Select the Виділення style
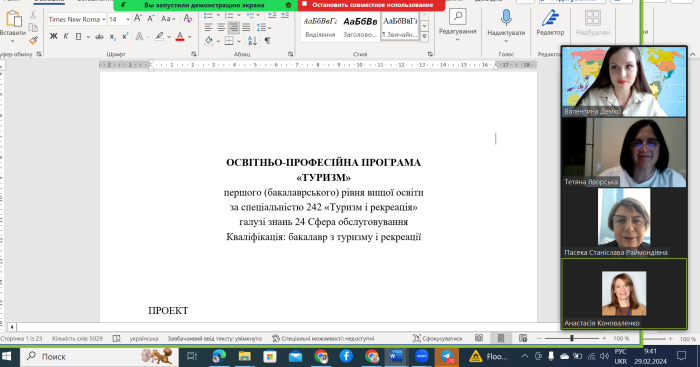 320,27
